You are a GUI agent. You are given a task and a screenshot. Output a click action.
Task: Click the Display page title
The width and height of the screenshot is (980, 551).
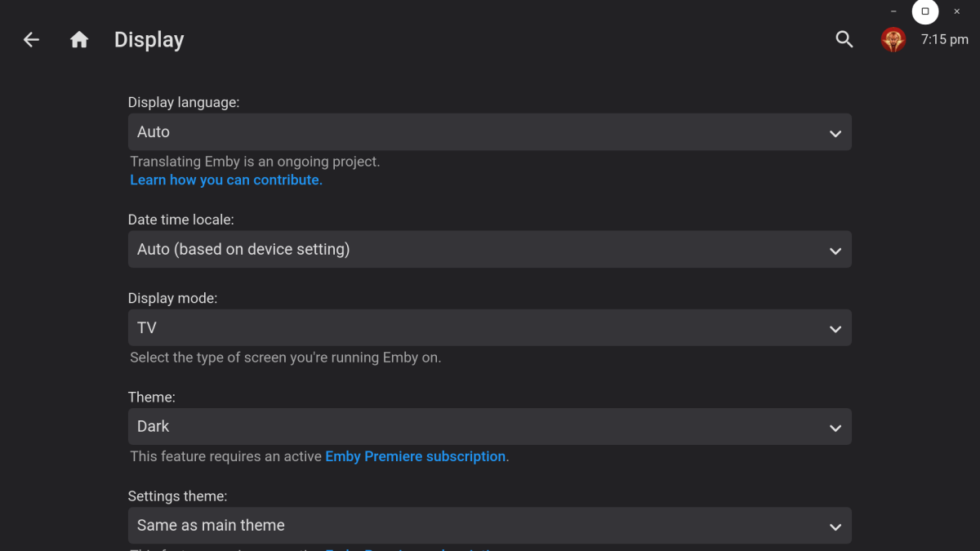149,39
